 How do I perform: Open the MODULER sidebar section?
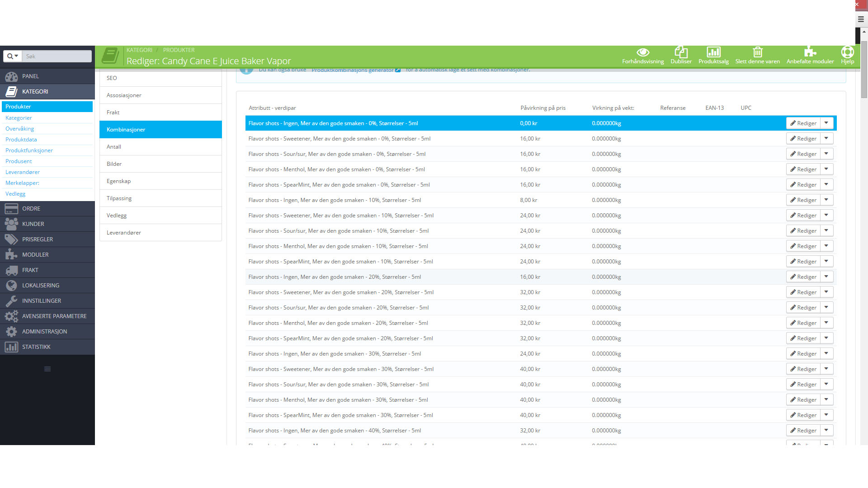coord(35,255)
